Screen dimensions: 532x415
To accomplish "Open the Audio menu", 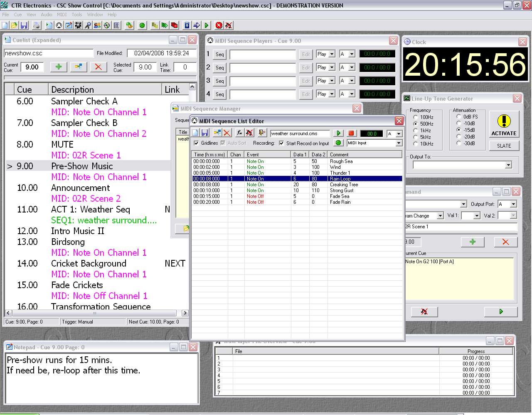I will point(47,14).
